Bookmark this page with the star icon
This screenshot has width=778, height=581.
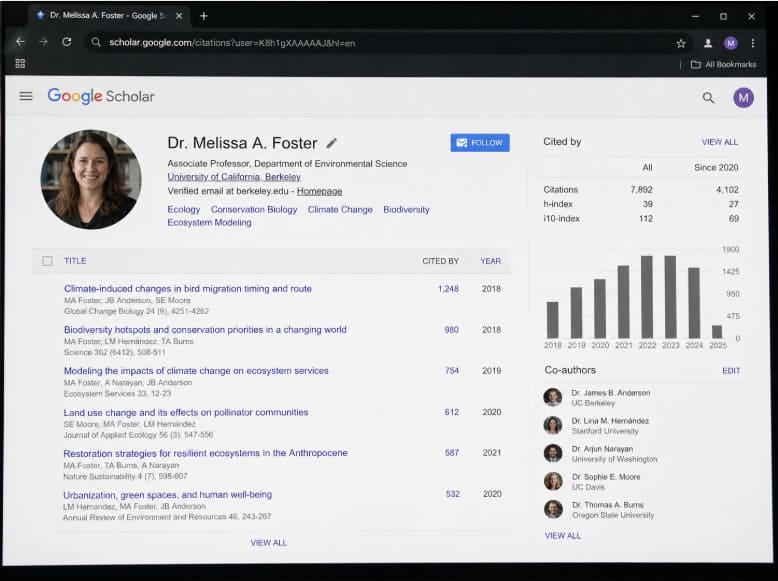tap(681, 44)
